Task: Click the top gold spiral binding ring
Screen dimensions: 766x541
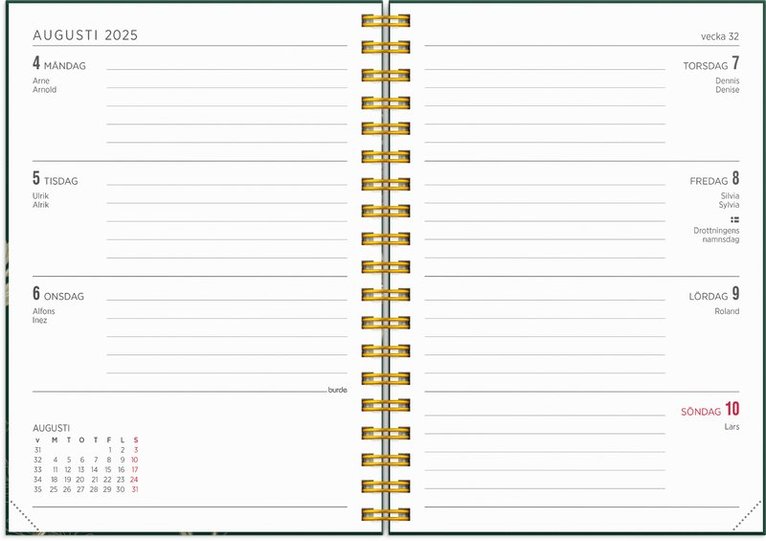Action: (385, 21)
